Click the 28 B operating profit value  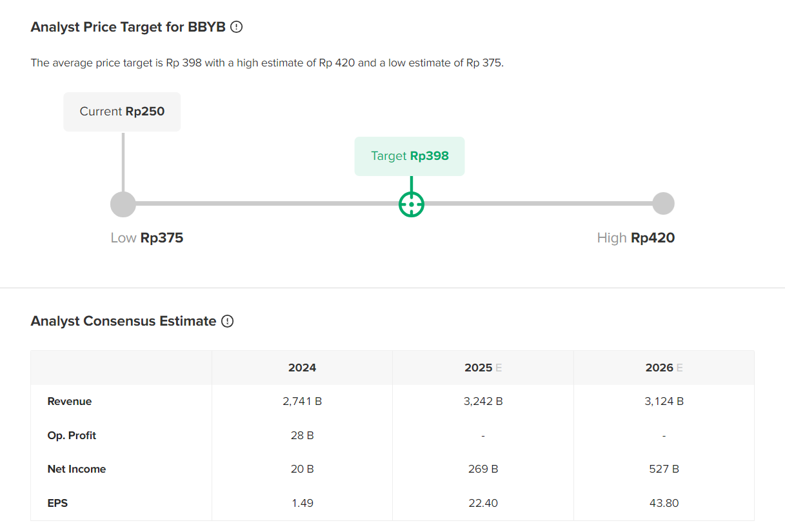(x=302, y=435)
